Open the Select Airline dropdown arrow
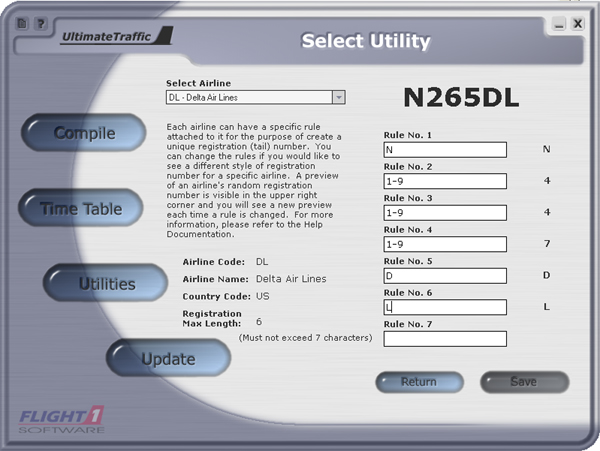Image resolution: width=600 pixels, height=451 pixels. coord(339,97)
